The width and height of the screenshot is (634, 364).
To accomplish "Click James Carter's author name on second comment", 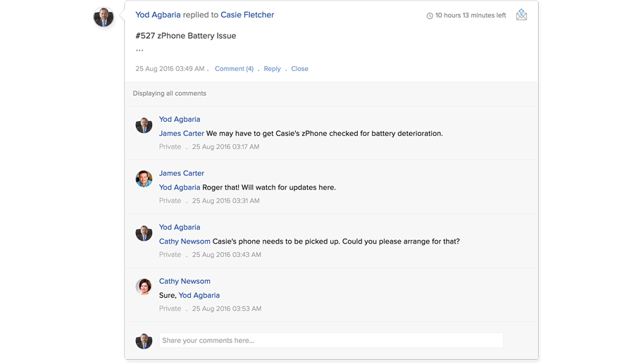I will [x=181, y=173].
